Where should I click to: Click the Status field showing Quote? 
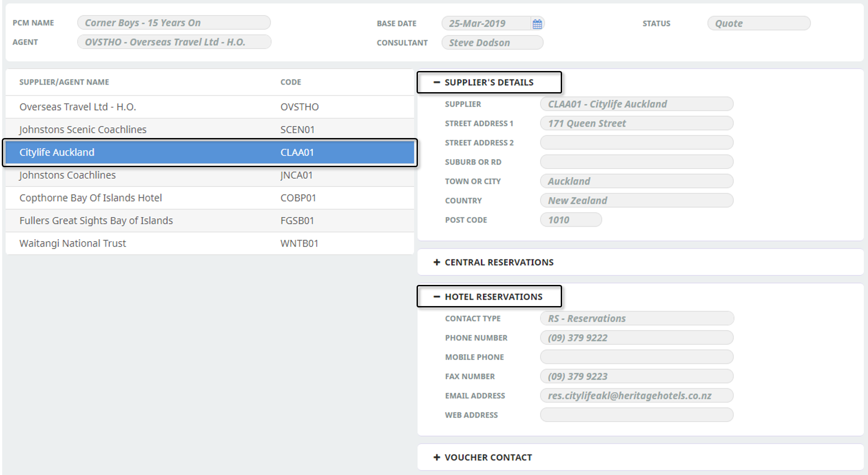coord(759,23)
